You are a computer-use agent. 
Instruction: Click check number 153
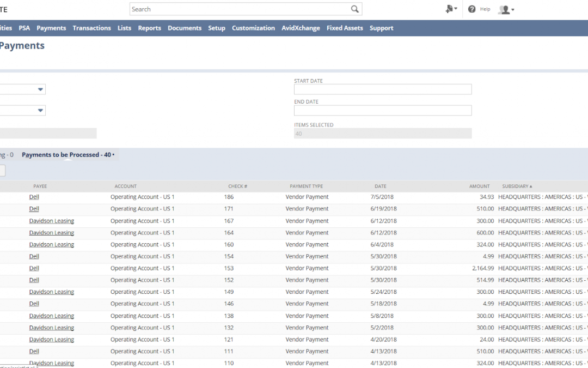[229, 268]
